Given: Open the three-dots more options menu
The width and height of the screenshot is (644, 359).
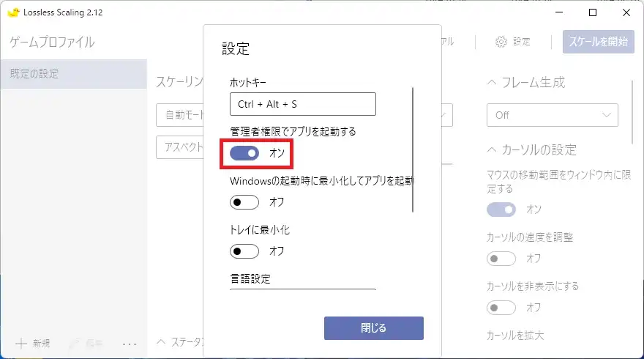Looking at the screenshot, I should pyautogui.click(x=130, y=343).
